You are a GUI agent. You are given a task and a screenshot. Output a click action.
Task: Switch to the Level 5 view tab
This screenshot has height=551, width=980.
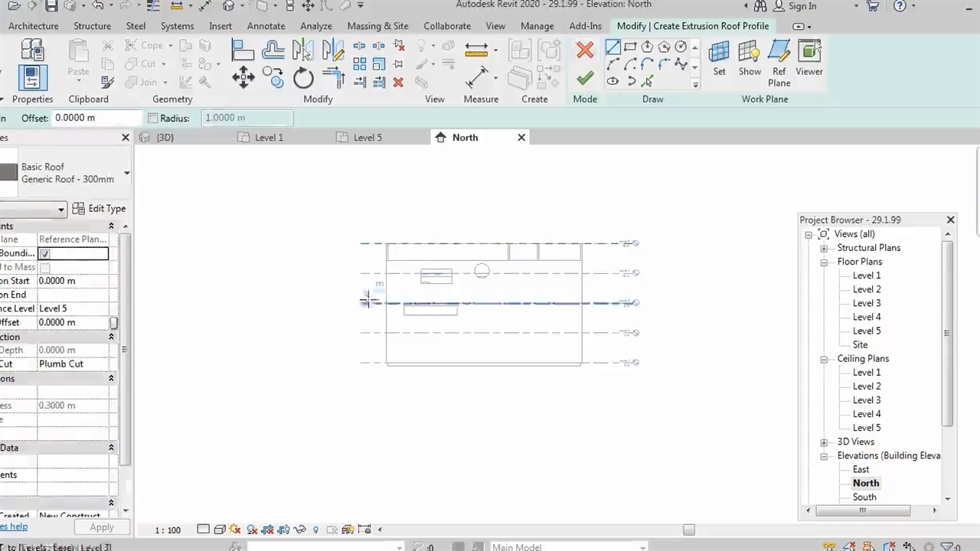(367, 138)
